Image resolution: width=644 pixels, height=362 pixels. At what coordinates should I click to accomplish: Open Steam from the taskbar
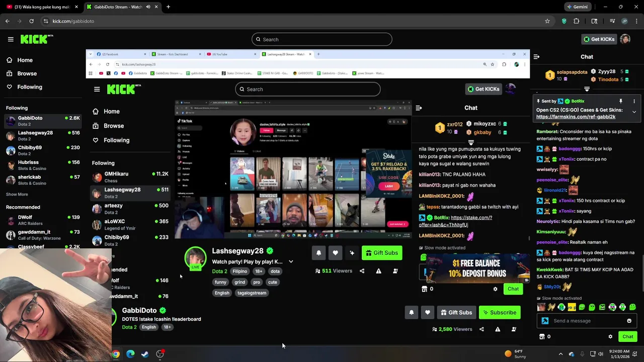(145, 354)
